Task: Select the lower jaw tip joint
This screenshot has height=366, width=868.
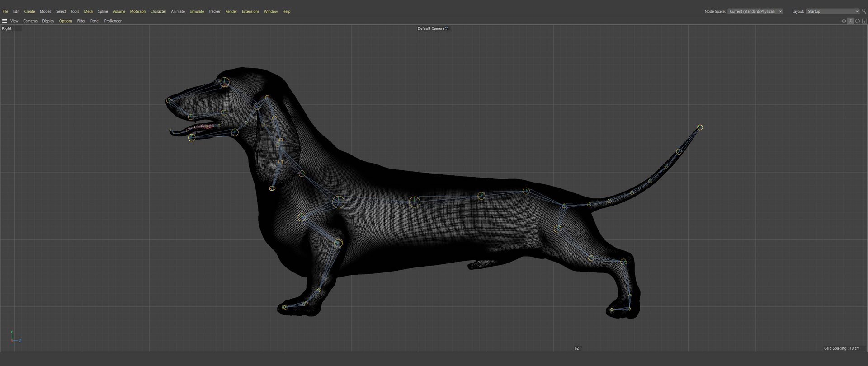Action: pyautogui.click(x=192, y=138)
